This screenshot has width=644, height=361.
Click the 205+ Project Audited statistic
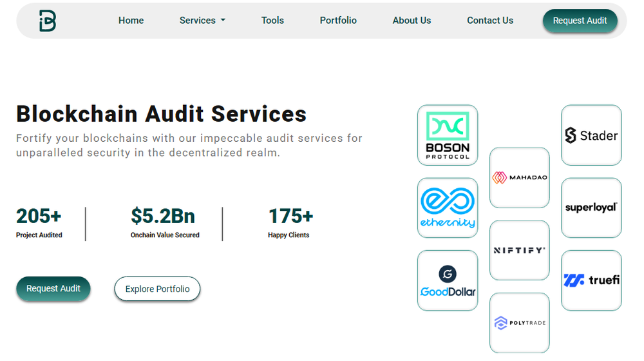point(39,222)
